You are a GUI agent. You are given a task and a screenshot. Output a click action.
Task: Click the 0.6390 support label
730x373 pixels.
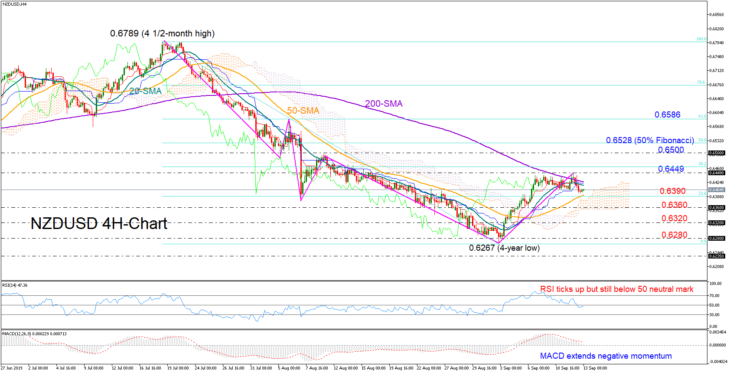click(674, 191)
